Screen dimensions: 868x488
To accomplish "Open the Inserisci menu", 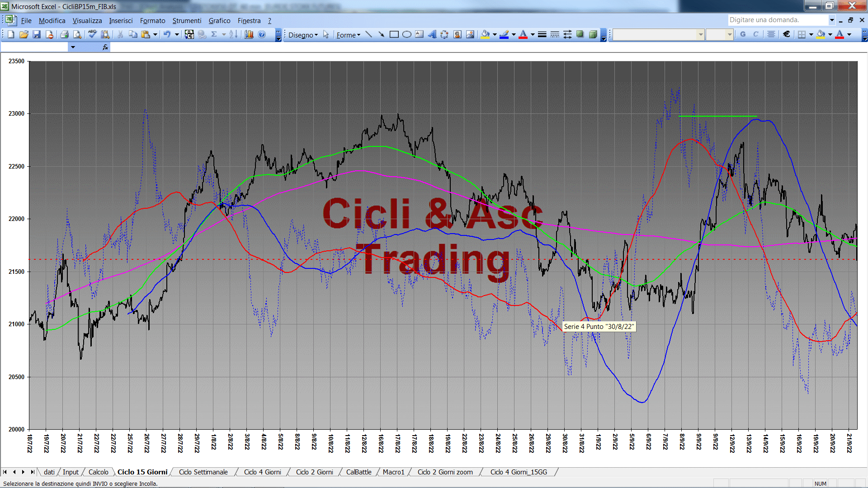I will [x=121, y=20].
